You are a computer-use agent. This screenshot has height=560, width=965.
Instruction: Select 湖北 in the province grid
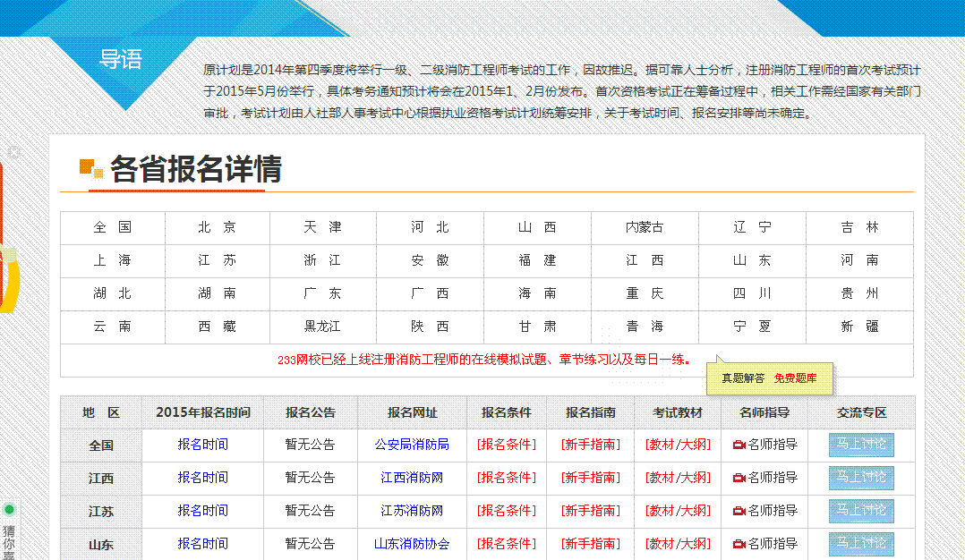tap(112, 293)
